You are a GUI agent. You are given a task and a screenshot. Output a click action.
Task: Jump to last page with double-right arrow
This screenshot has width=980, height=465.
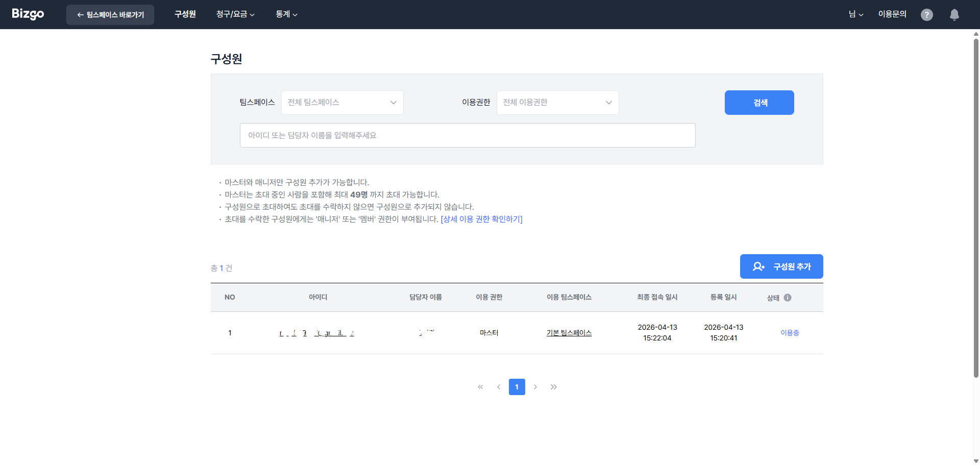tap(554, 387)
